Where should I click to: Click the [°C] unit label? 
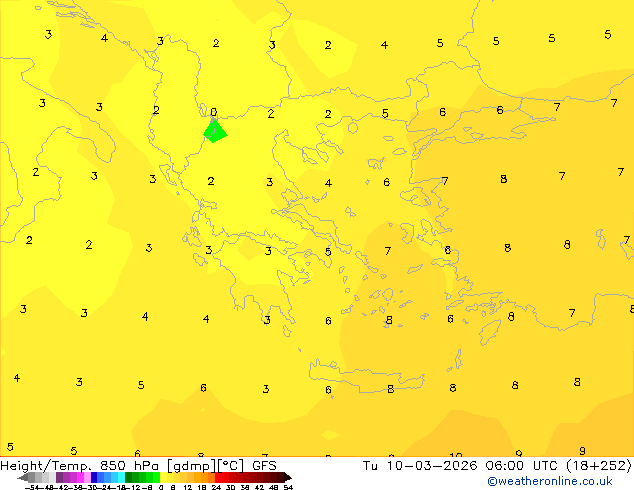(x=231, y=465)
